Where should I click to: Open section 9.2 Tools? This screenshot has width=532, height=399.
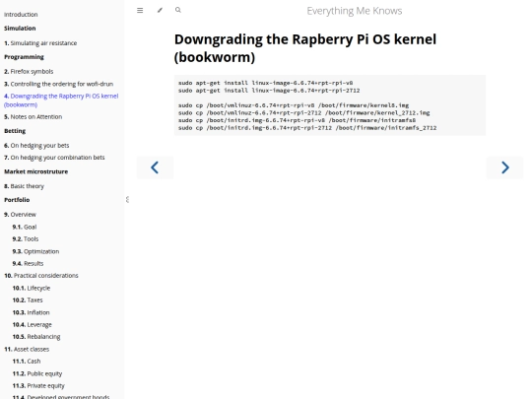26,239
